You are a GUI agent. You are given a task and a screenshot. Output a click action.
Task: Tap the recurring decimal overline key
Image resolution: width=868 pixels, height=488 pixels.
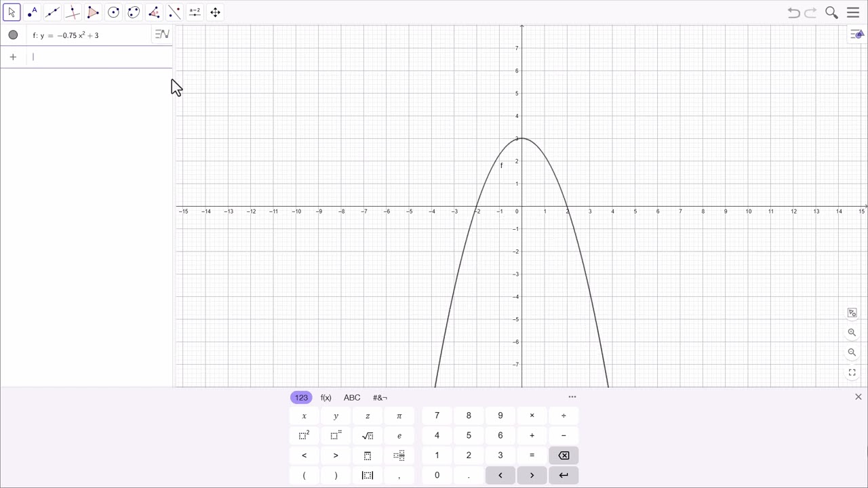pos(368,455)
